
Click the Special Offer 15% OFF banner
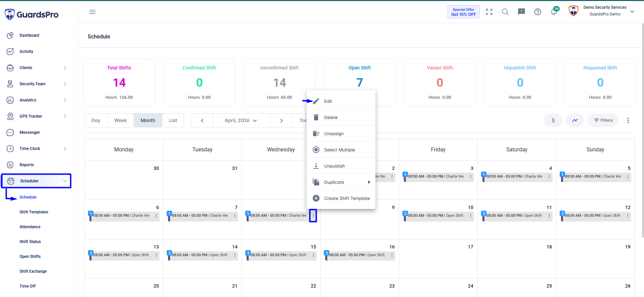[464, 12]
